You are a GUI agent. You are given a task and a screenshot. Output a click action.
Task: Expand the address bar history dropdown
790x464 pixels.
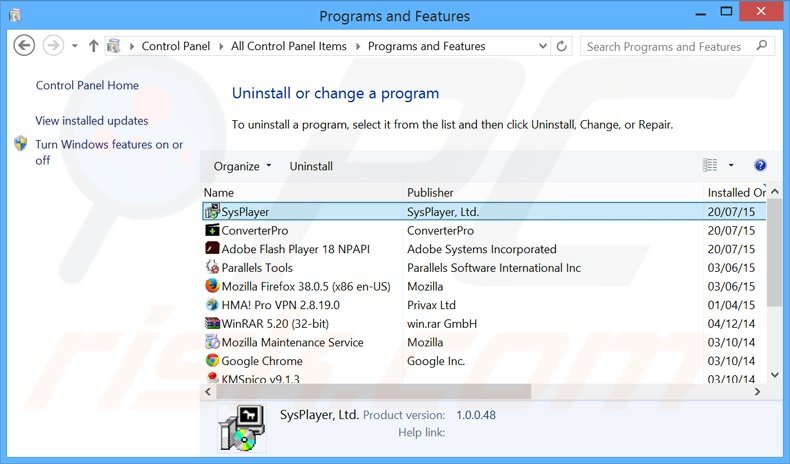click(x=543, y=46)
